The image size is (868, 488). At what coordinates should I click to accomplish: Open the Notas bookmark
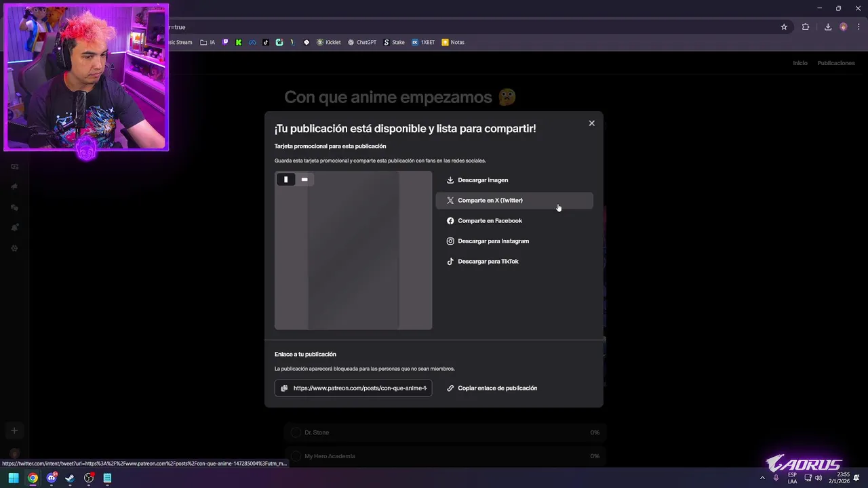tap(453, 42)
